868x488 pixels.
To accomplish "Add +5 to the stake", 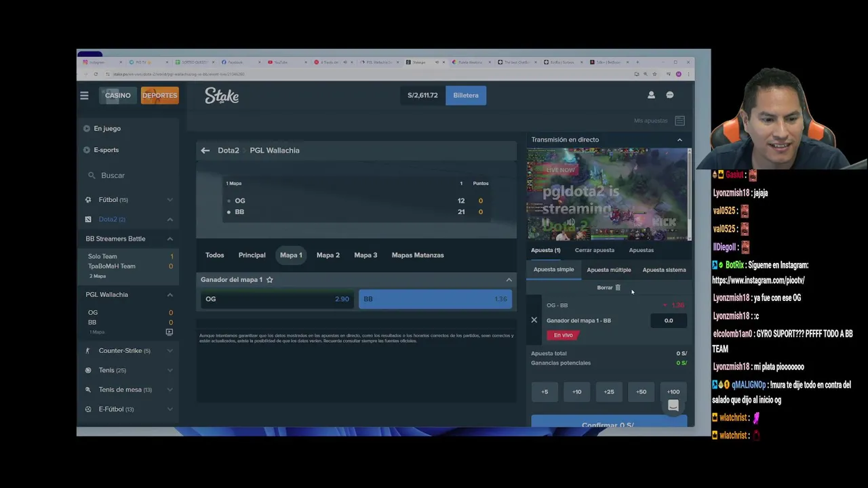I will 545,392.
